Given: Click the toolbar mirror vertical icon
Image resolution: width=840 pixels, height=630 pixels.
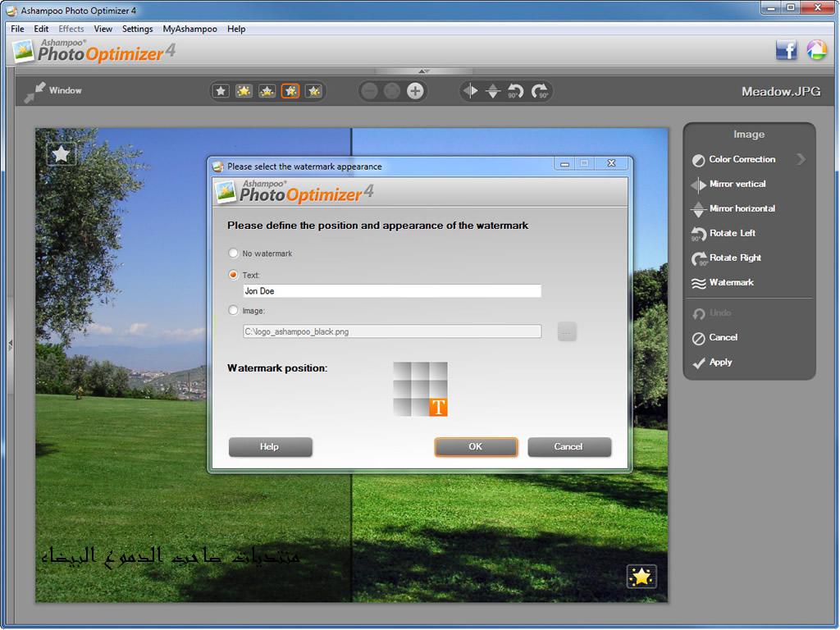Looking at the screenshot, I should (470, 91).
